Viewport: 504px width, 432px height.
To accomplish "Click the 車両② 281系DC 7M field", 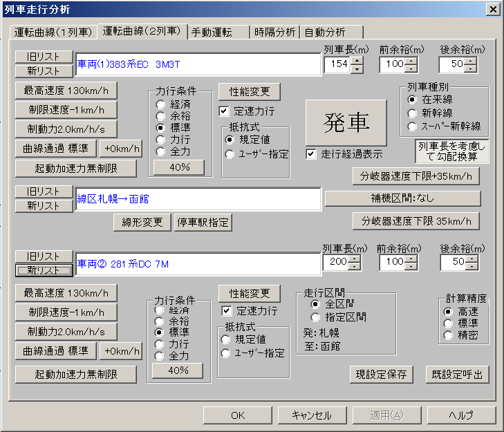I will pos(198,264).
